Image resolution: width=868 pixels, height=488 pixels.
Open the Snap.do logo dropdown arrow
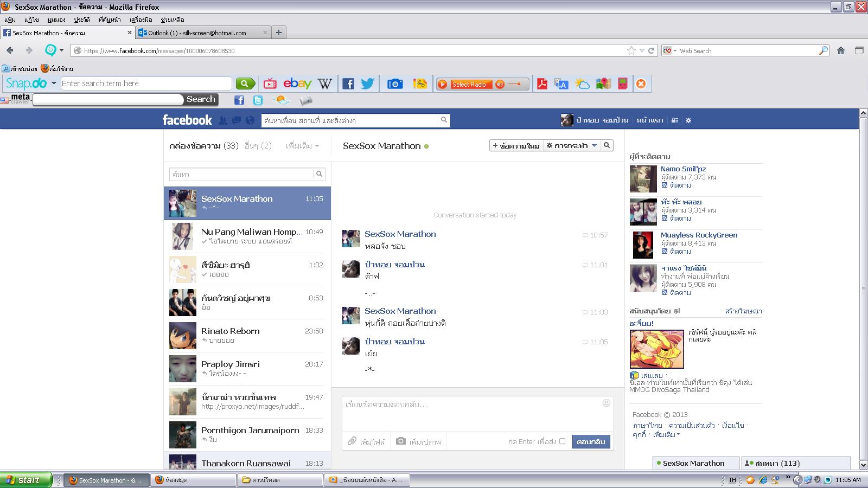54,84
